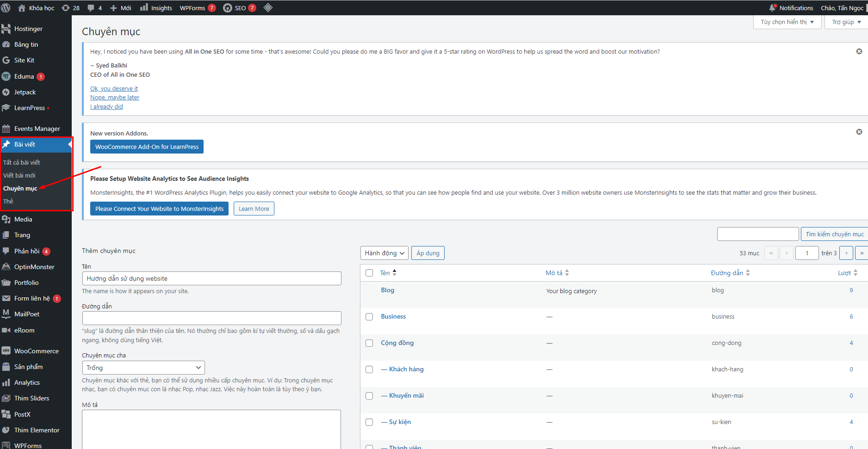
Task: Click the SEO gear icon in the admin bar
Action: [228, 8]
